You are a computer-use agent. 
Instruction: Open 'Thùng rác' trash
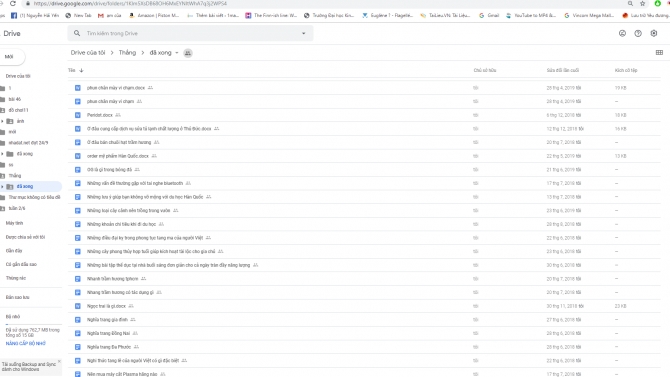(x=15, y=278)
